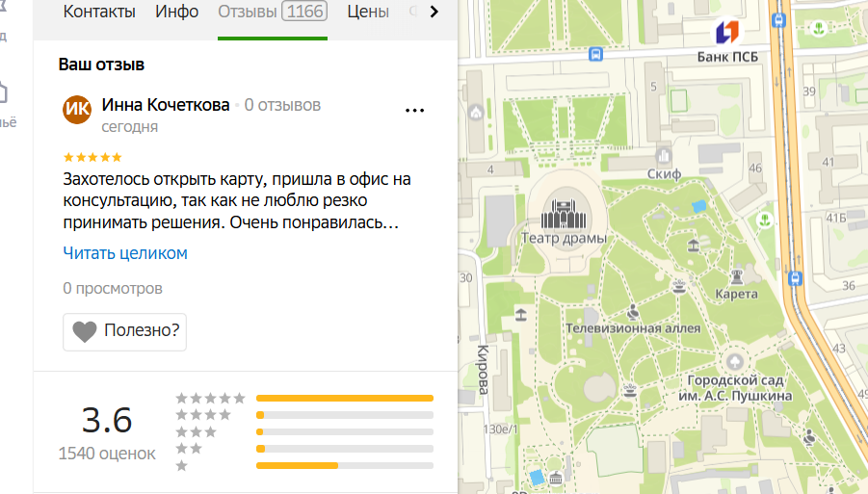This screenshot has width=868, height=494.
Task: Select three-star rating row stars
Action: coord(196,431)
